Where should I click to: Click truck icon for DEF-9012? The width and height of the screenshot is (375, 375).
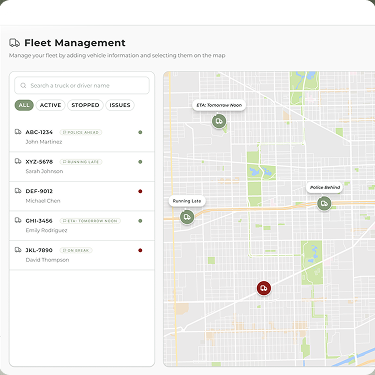tap(18, 191)
